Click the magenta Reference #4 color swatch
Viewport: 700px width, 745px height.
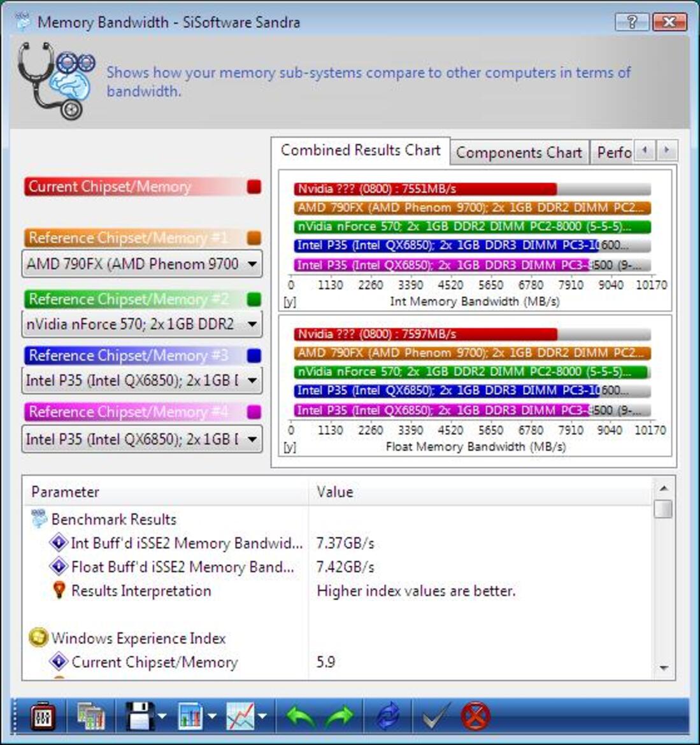pos(254,411)
